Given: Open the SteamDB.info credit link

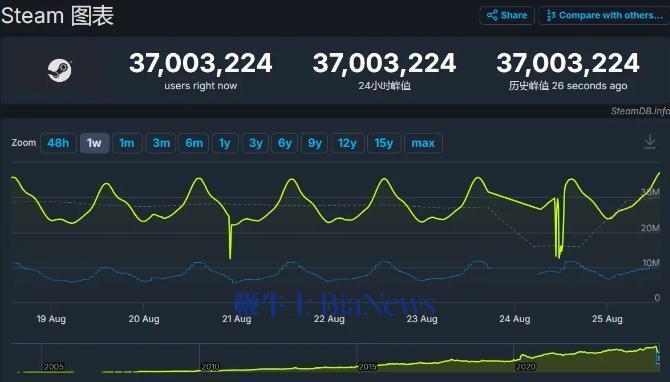Looking at the screenshot, I should click(640, 111).
